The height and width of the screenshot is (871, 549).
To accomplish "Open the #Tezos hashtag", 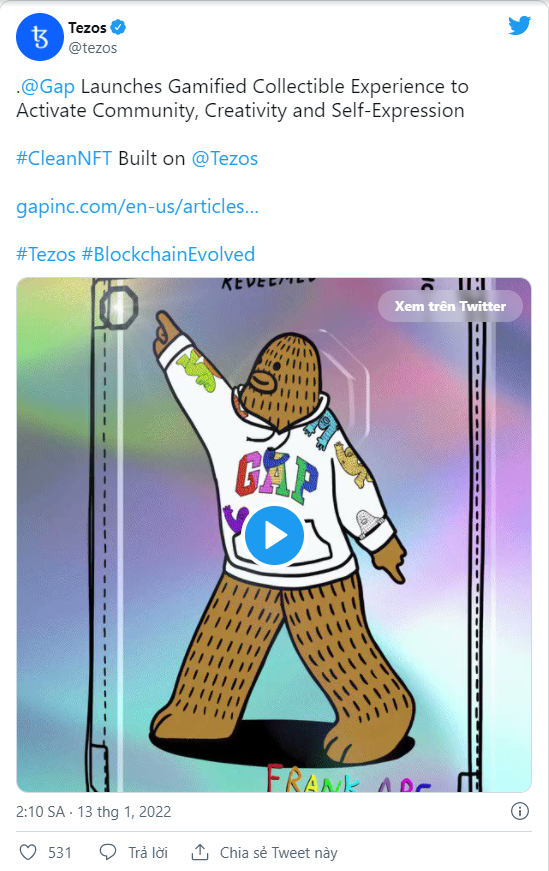I will pos(46,254).
